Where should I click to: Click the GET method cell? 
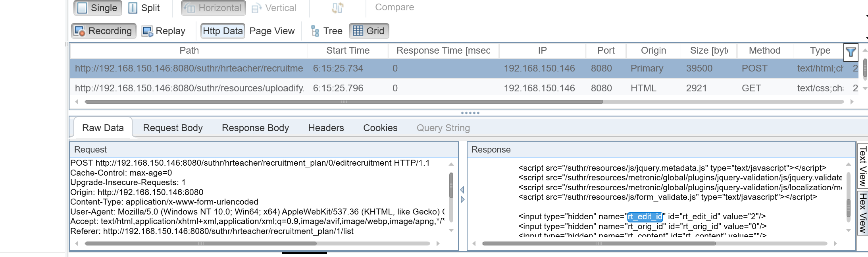coord(751,88)
